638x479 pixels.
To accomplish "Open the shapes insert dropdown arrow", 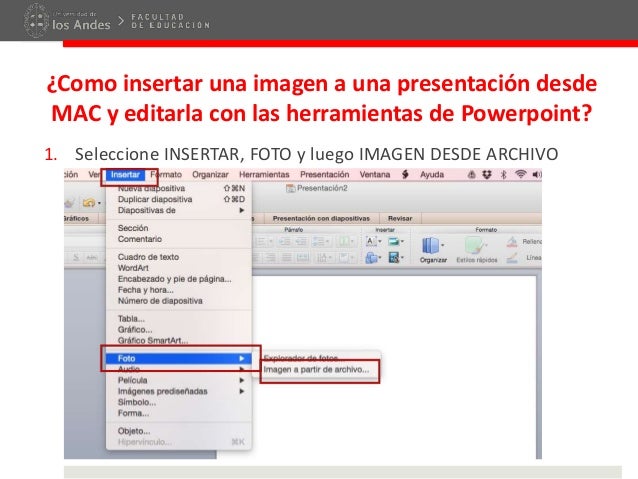I will pos(380,258).
